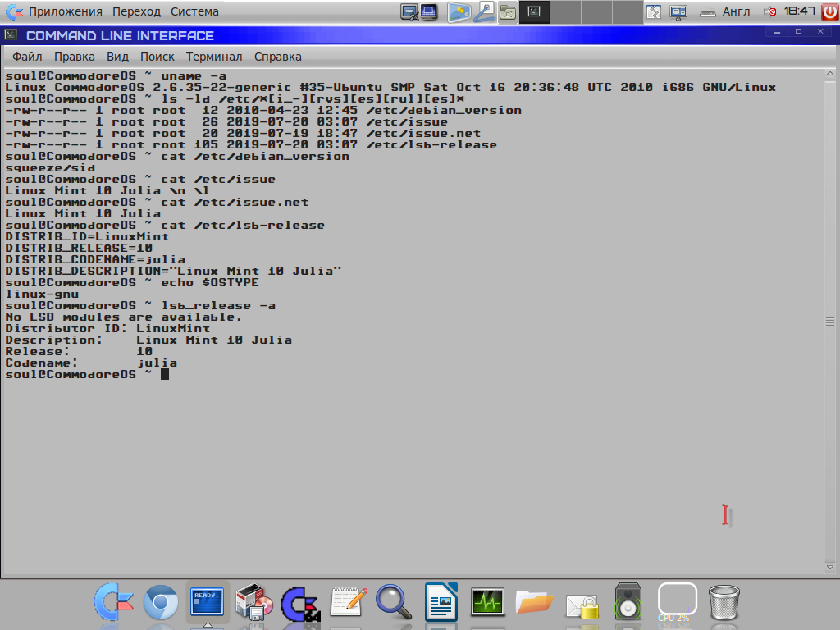Click the muted volume tray icon

point(770,11)
